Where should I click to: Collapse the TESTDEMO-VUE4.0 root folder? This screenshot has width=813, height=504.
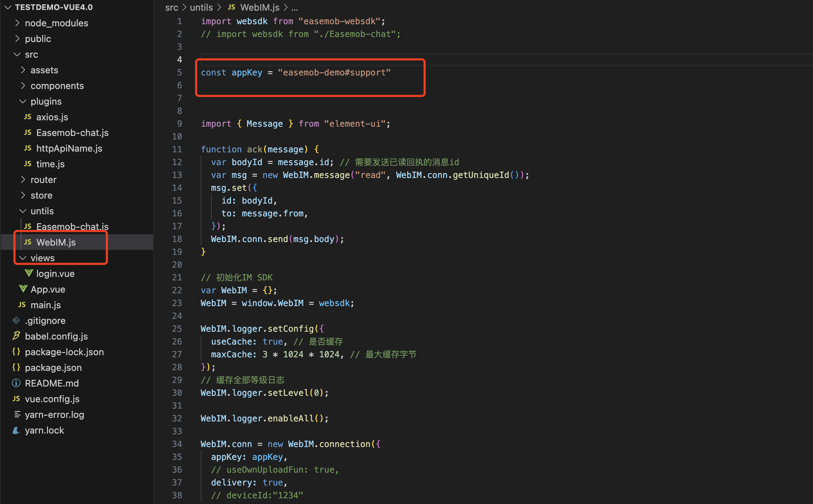[x=8, y=7]
